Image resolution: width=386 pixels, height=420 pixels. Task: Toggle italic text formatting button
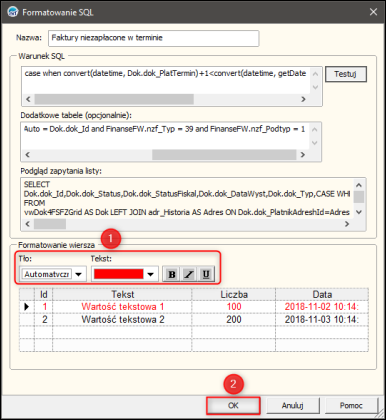click(x=189, y=274)
